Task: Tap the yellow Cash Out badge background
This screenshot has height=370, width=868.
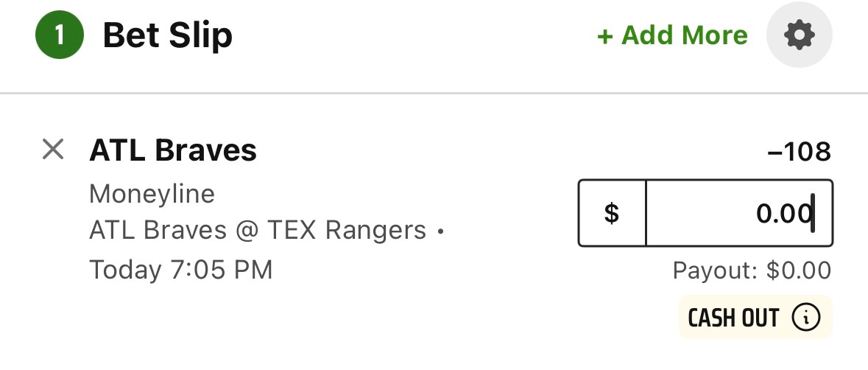Action: click(755, 318)
